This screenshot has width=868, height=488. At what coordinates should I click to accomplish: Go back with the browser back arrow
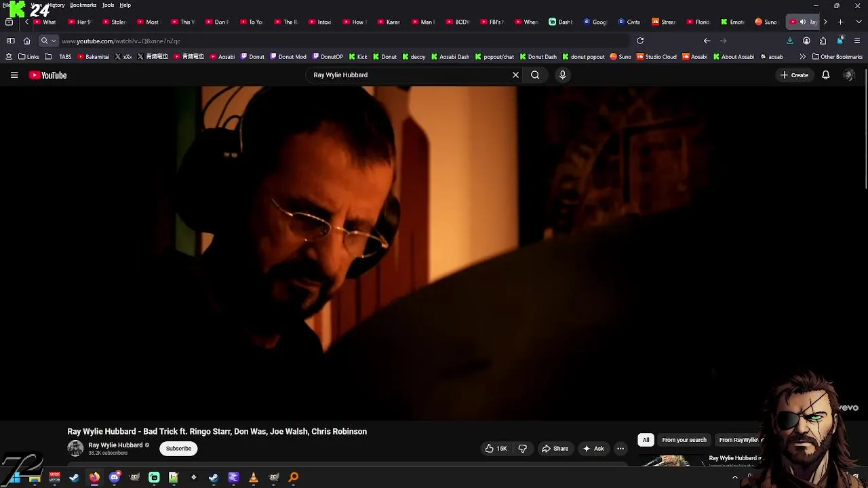[x=707, y=41]
